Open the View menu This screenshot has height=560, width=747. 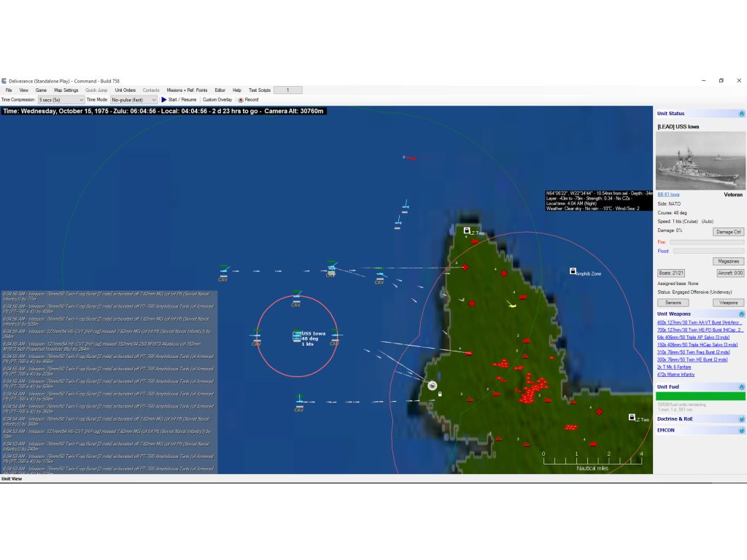(x=24, y=90)
